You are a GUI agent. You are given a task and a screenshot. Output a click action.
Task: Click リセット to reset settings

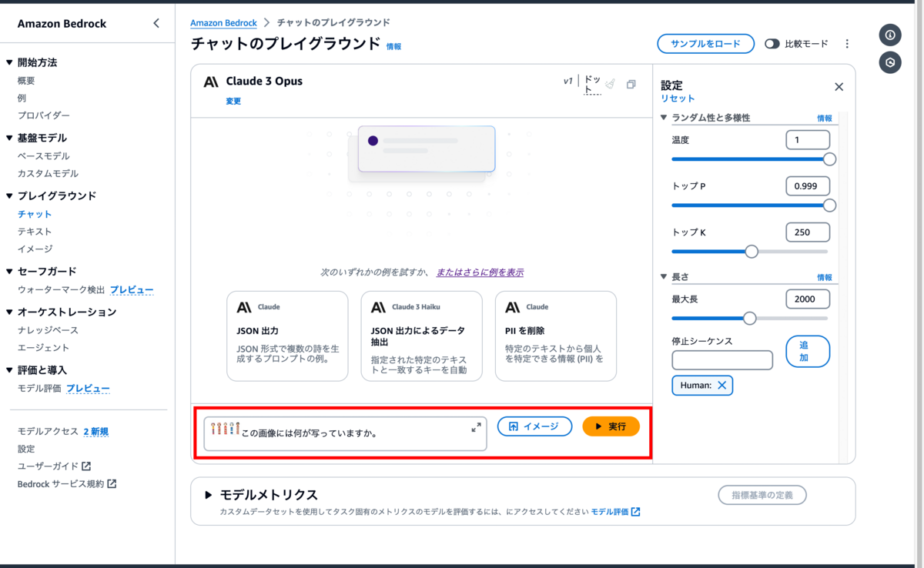[x=678, y=99]
